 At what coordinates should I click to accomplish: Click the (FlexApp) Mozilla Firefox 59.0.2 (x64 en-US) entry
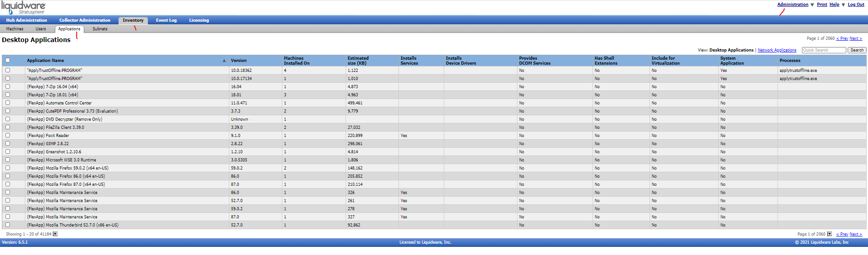pyautogui.click(x=67, y=168)
